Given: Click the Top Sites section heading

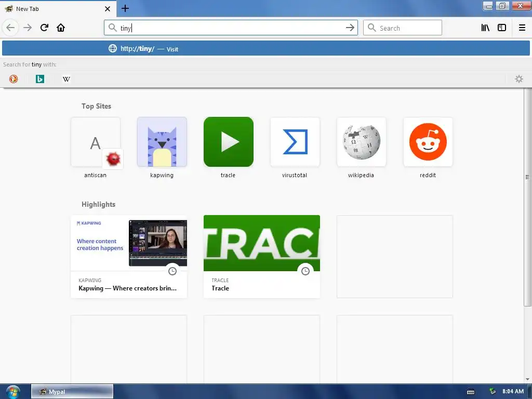Looking at the screenshot, I should tap(96, 106).
